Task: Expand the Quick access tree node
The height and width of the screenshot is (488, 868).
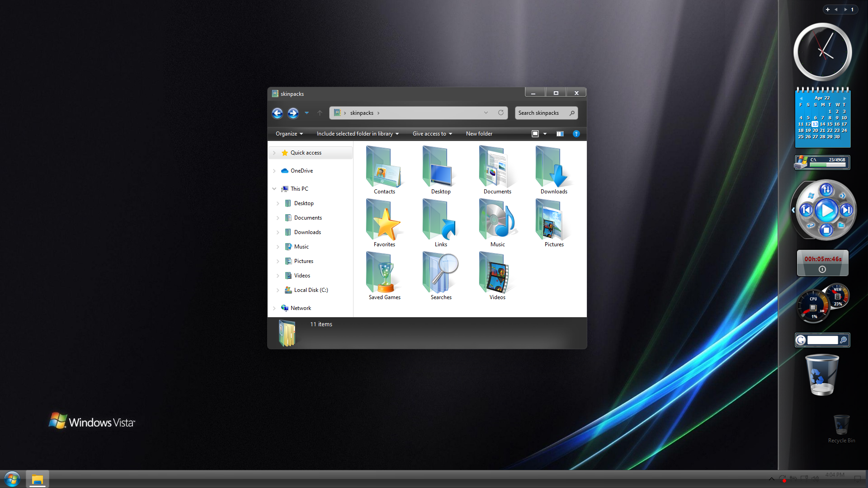Action: coord(274,153)
